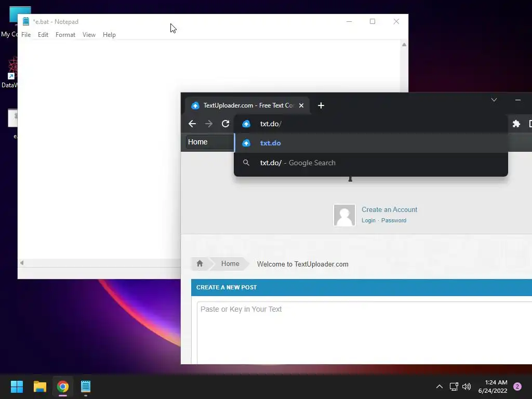This screenshot has width=532, height=399.
Task: Open network status tray icon
Action: coord(454,387)
